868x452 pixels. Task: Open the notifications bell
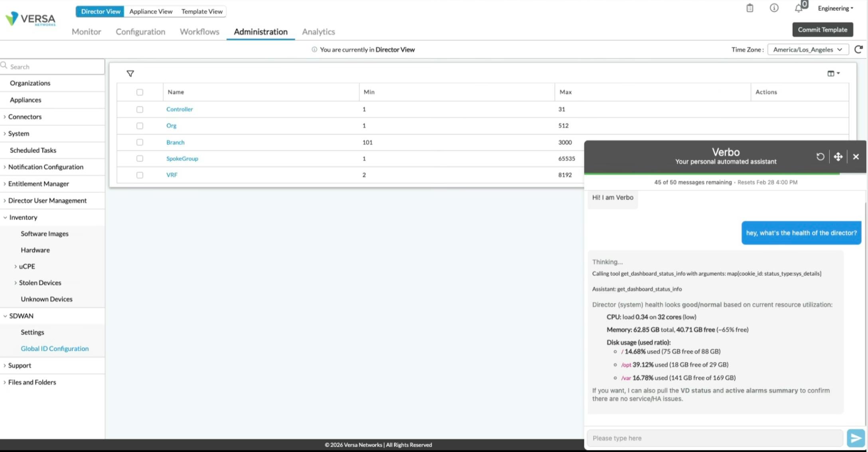(798, 8)
